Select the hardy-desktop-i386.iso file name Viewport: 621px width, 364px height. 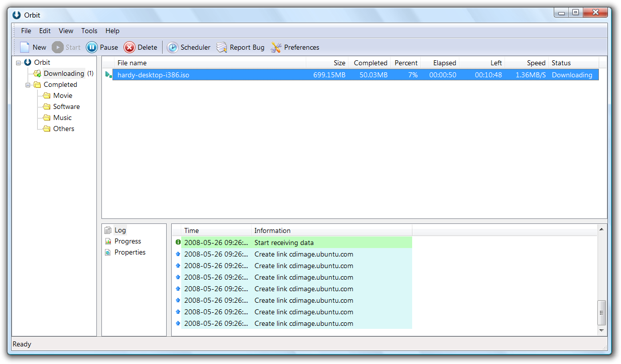pos(153,75)
